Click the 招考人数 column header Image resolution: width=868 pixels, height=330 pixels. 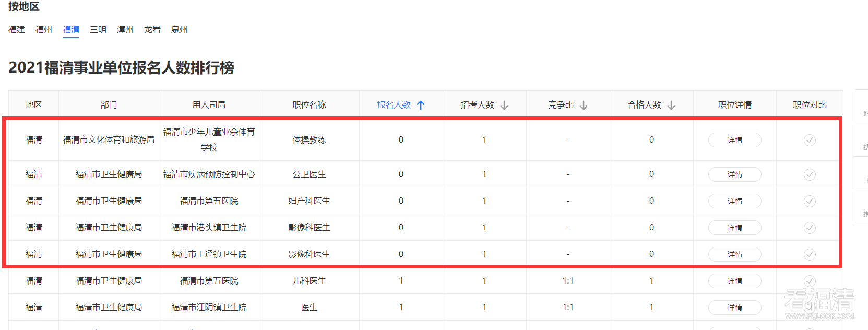click(477, 105)
